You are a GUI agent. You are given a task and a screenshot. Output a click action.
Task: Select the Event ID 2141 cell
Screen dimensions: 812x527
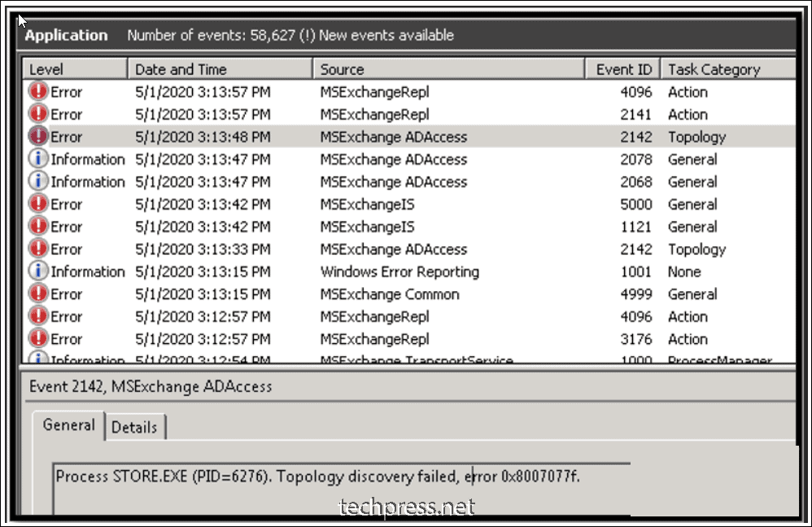pos(636,115)
